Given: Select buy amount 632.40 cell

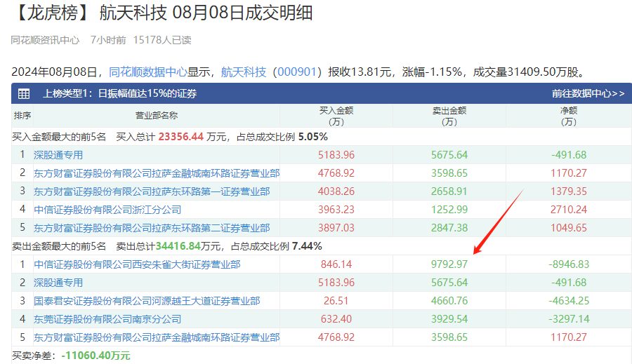Looking at the screenshot, I should pos(336,319).
